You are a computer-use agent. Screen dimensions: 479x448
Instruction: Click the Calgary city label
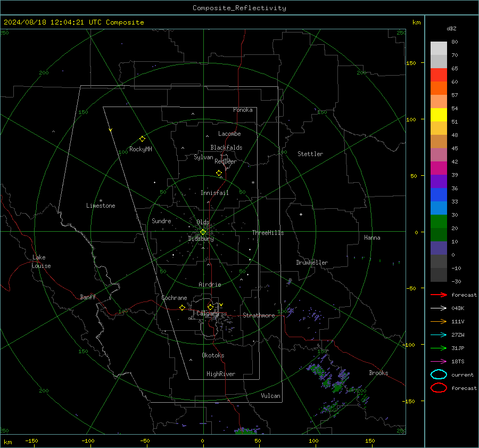coord(208,313)
